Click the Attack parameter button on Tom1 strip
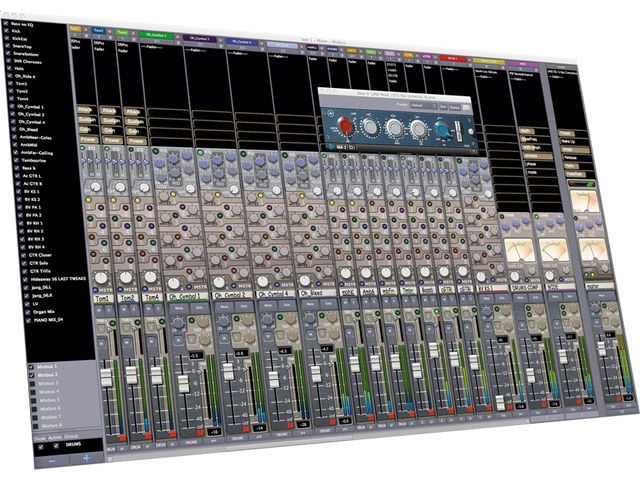 coord(85,109)
